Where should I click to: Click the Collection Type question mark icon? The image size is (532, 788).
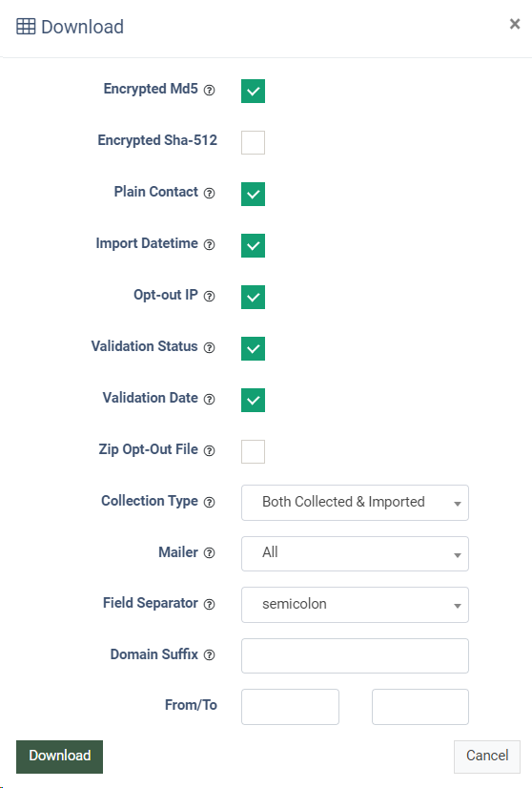coord(210,502)
